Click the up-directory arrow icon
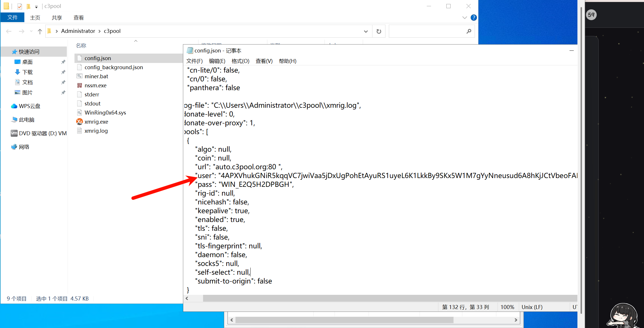Image resolution: width=644 pixels, height=328 pixels. [40, 31]
